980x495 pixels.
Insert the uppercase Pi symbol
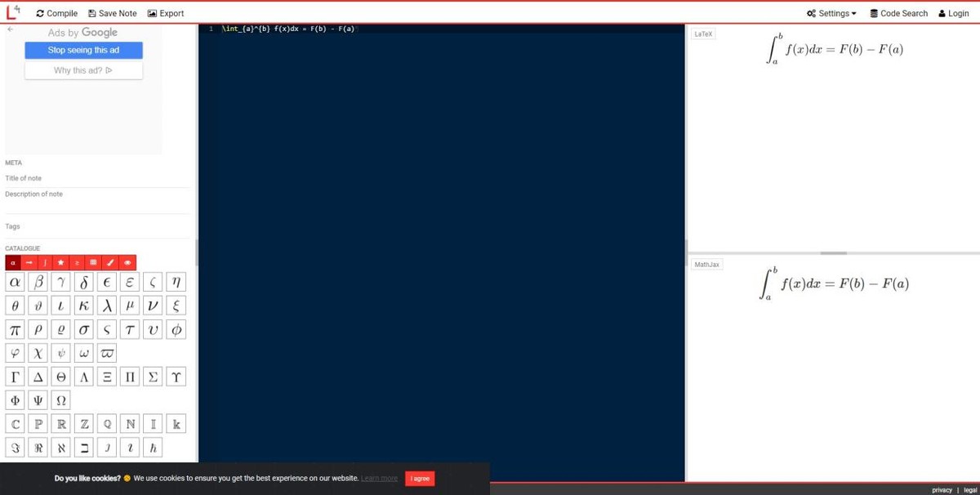point(130,377)
